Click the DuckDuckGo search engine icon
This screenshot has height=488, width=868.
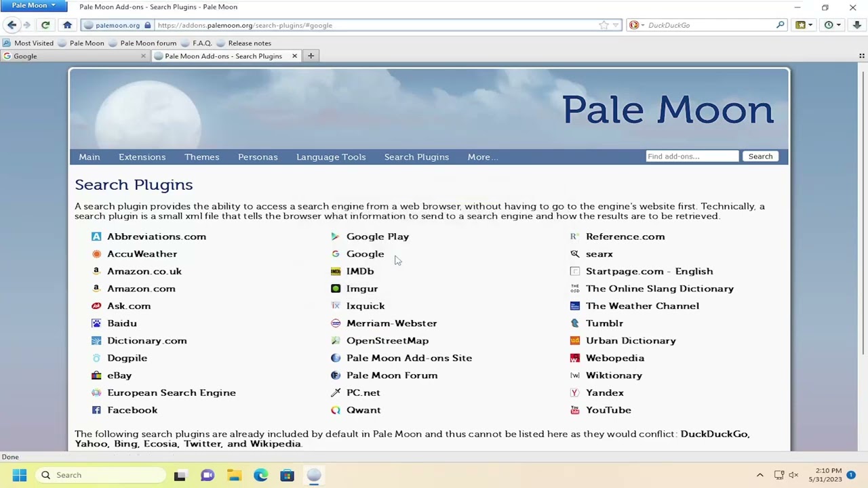coord(634,25)
